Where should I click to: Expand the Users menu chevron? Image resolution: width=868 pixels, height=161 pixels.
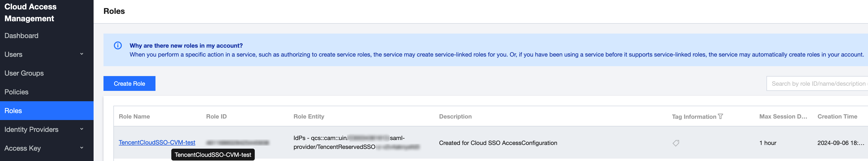pyautogui.click(x=81, y=54)
